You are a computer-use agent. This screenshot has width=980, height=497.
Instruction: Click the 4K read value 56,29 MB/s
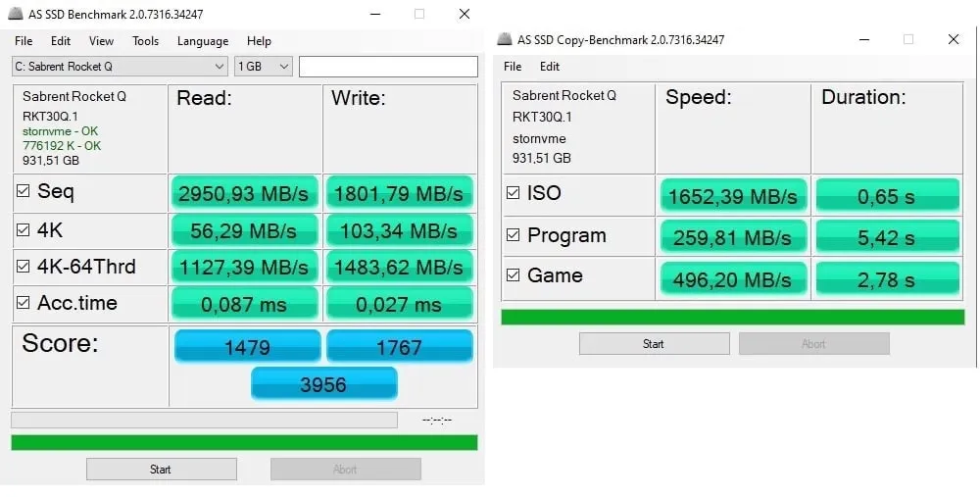244,230
